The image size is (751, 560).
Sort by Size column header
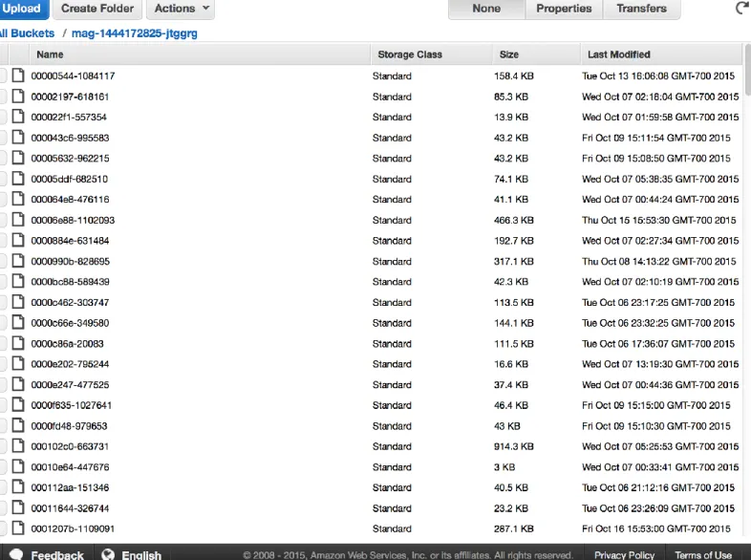point(536,54)
